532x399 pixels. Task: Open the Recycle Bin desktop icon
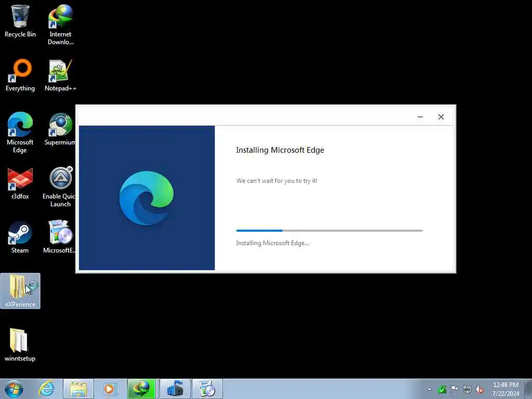pyautogui.click(x=20, y=21)
